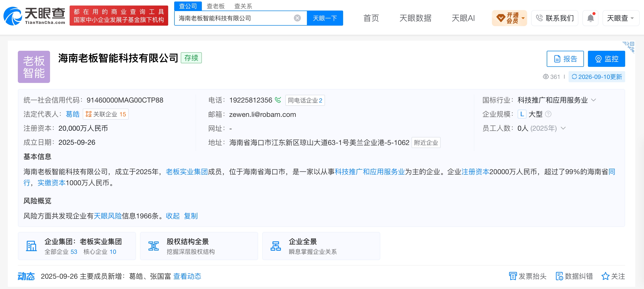Clear the search box text
The width and height of the screenshot is (644, 289).
click(297, 18)
